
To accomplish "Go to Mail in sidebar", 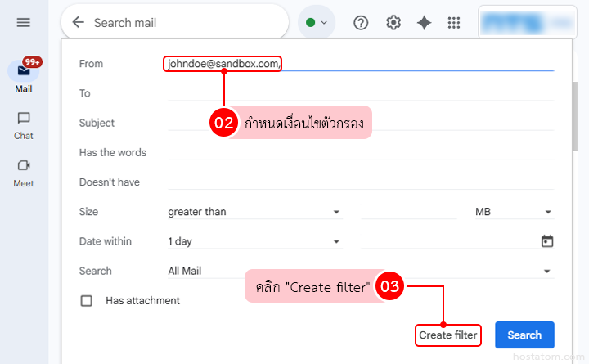I will point(24,76).
